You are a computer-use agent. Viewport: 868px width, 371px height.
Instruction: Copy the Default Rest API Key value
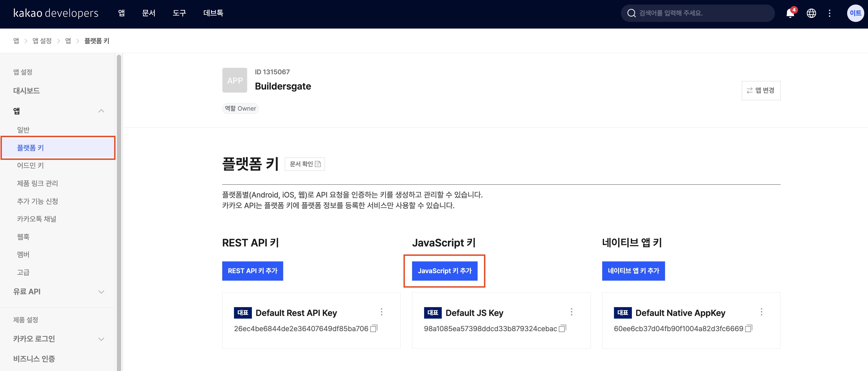[x=374, y=328]
